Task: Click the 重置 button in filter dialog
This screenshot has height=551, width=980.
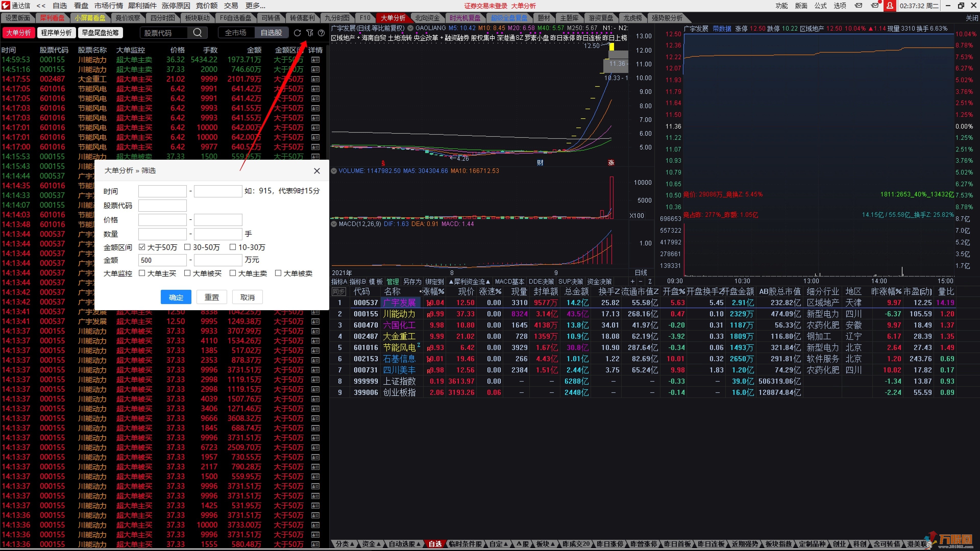Action: [212, 297]
